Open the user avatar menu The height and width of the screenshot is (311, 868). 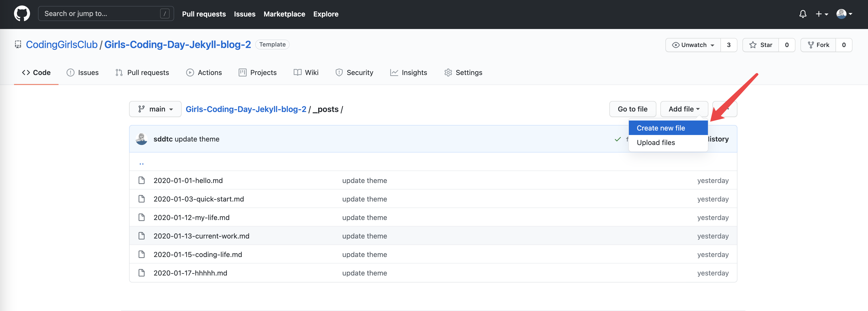tap(844, 14)
